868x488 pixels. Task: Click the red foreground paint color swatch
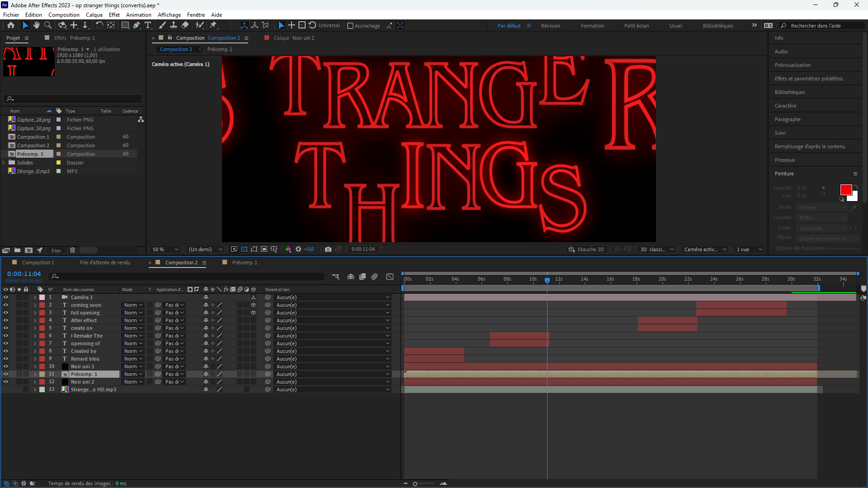point(845,189)
